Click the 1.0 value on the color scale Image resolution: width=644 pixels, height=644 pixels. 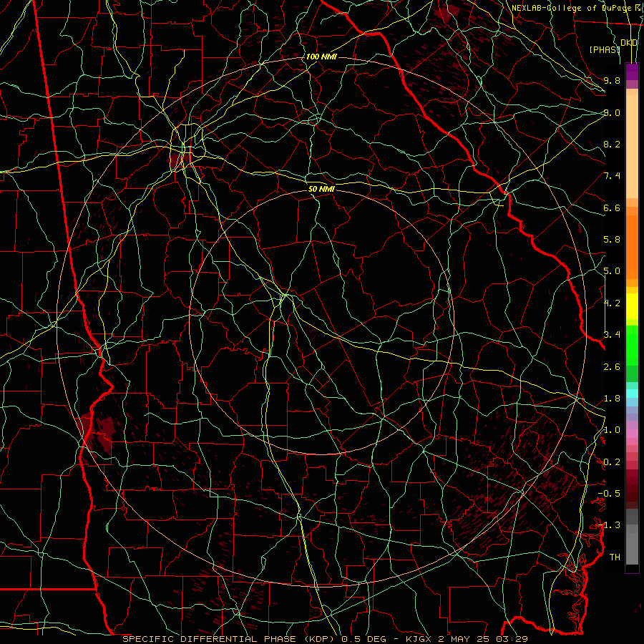[612, 430]
